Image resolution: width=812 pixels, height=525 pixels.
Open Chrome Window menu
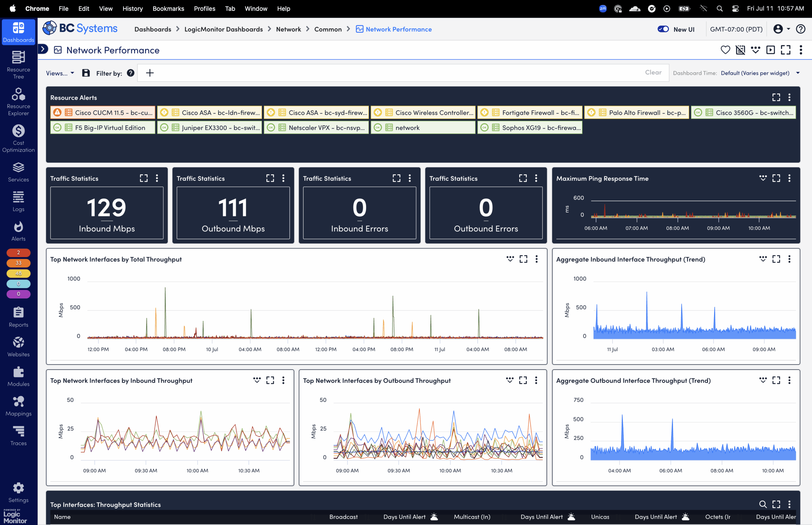coord(256,9)
